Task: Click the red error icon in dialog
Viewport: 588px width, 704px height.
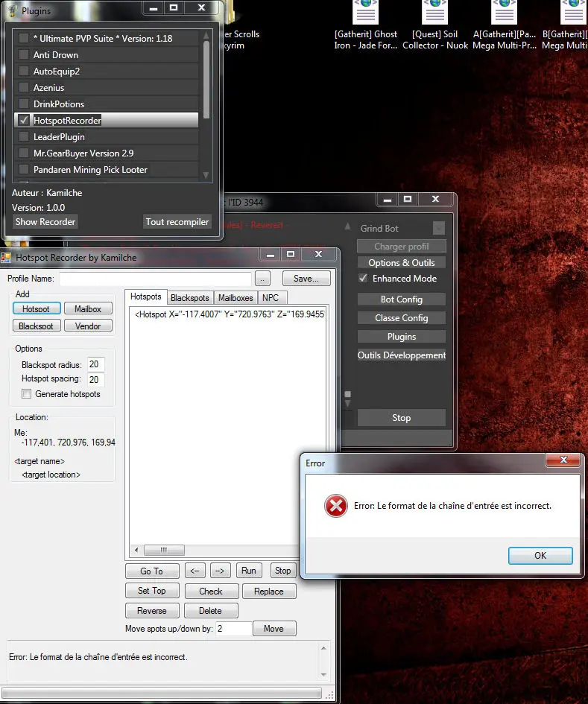Action: [x=336, y=506]
